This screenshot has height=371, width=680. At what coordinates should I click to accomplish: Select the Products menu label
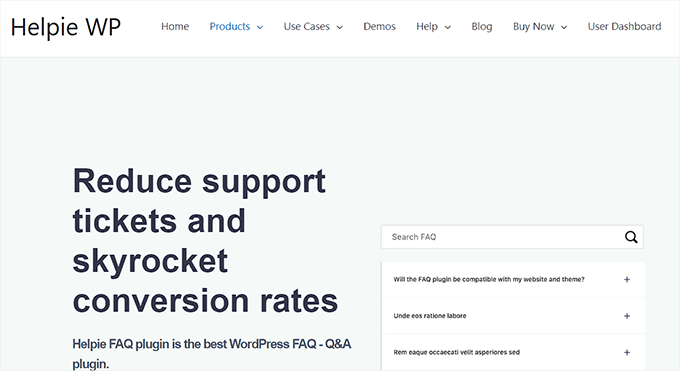tap(230, 26)
